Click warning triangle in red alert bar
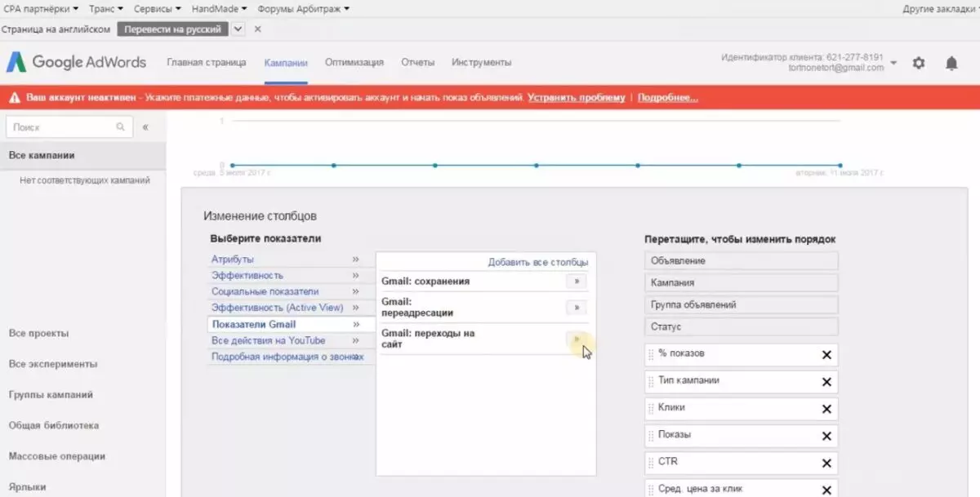The width and height of the screenshot is (980, 497). 14,98
